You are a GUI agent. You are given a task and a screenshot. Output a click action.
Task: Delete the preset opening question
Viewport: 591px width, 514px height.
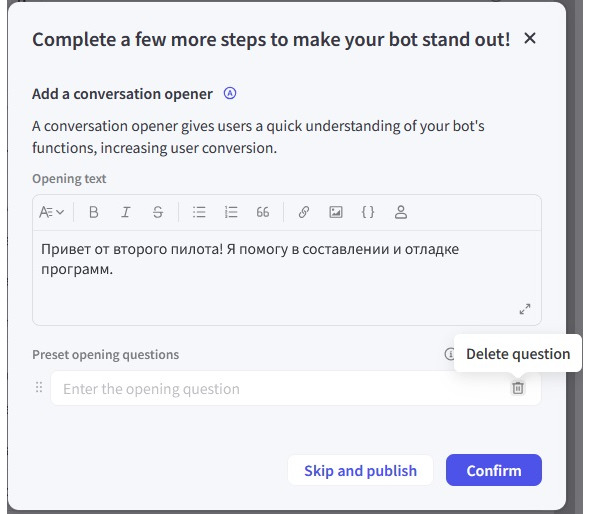point(518,388)
